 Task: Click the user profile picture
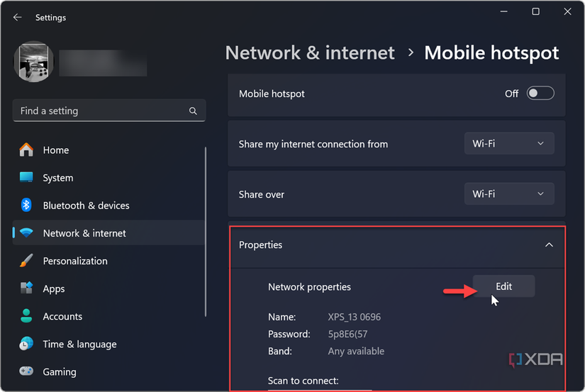[x=33, y=62]
